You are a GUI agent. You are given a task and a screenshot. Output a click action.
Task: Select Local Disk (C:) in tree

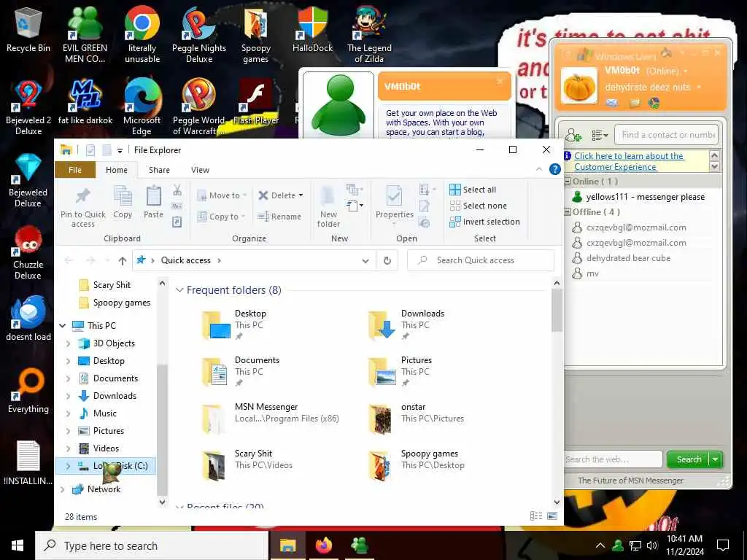[105, 466]
